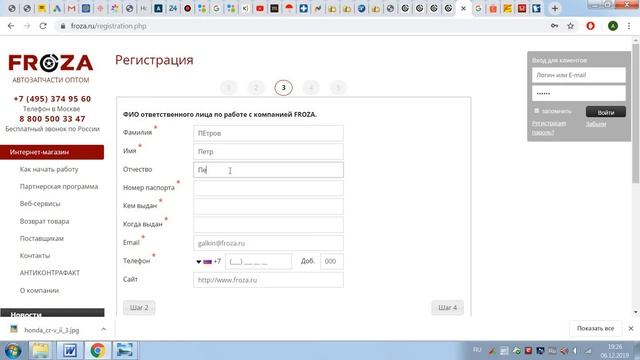640x360 pixels.
Task: Open File Explorer from the taskbar
Action: [x=40, y=351]
